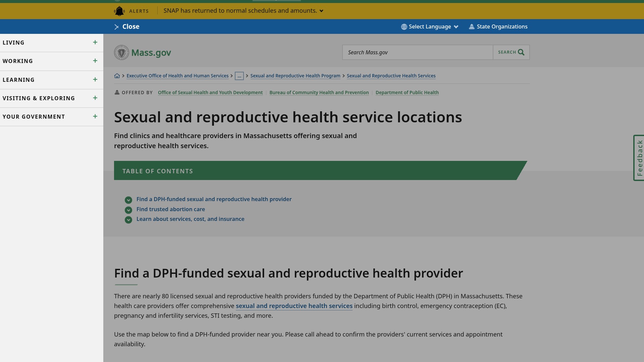Screen dimensions: 644x362
Task: Click the home breadcrumb icon
Action: (117, 76)
